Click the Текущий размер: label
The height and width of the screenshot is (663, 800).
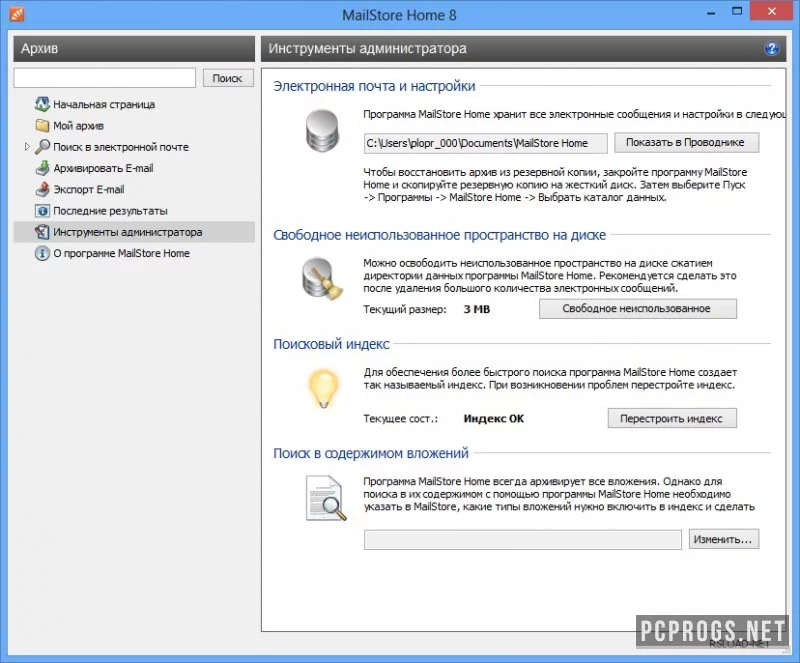(x=405, y=309)
